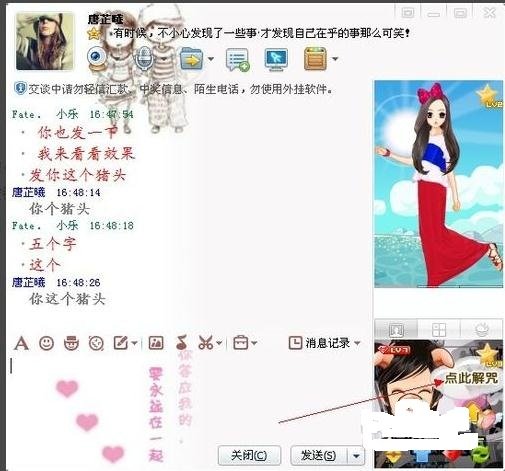Viewport: 505px width, 471px height.
Task: Open the applications box icon
Action: pos(315,59)
